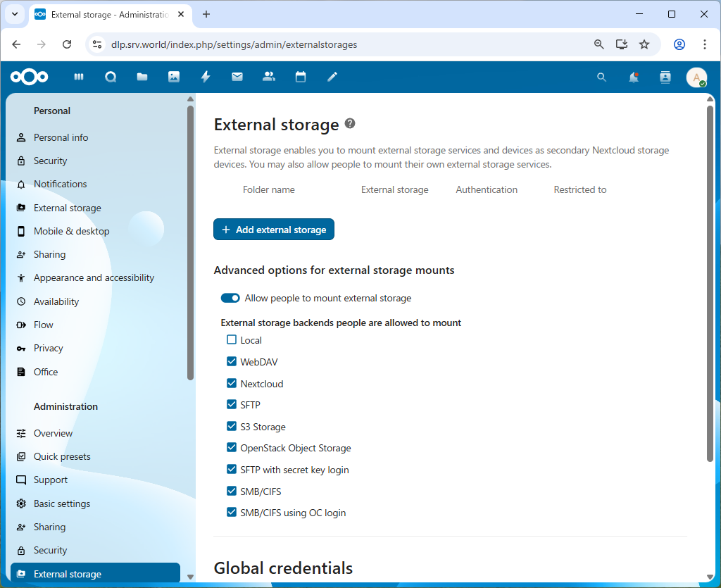Uncheck the S3 Storage checkbox
The height and width of the screenshot is (588, 721).
(232, 426)
